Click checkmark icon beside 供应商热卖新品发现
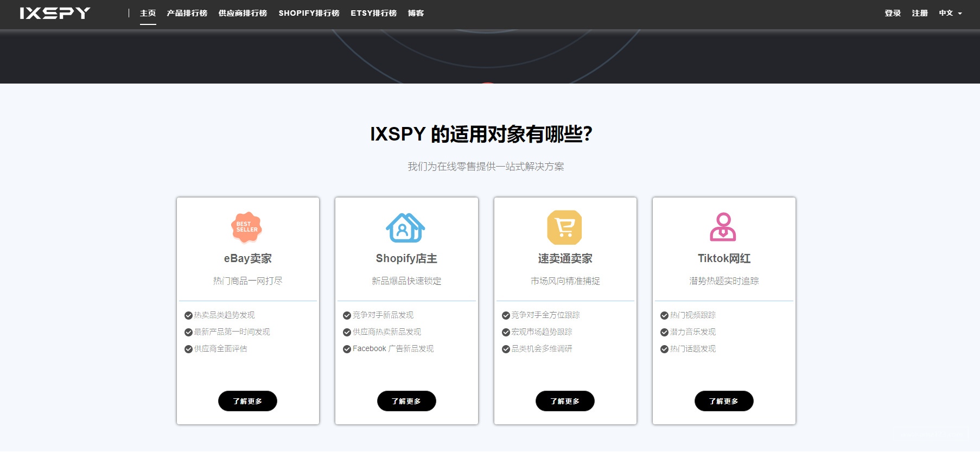Image resolution: width=980 pixels, height=452 pixels. [x=347, y=332]
